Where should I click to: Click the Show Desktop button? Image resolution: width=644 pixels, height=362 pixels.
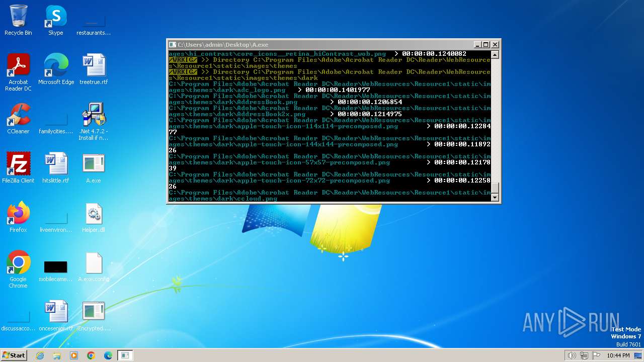click(x=638, y=355)
